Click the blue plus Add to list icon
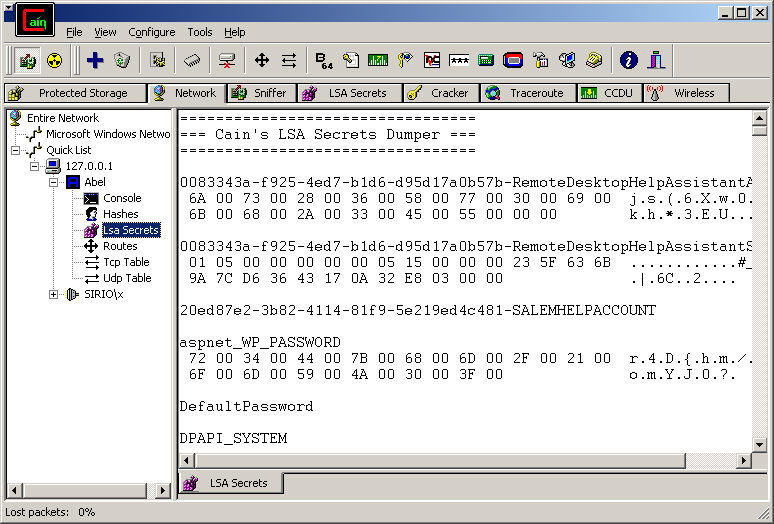Viewport: 774px width, 524px height. click(x=95, y=61)
